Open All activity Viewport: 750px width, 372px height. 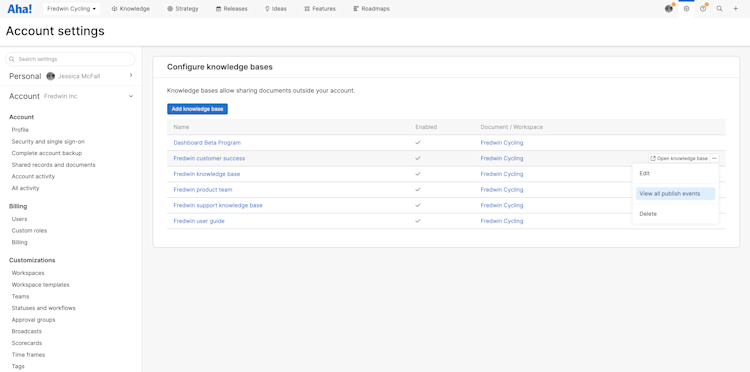25,188
